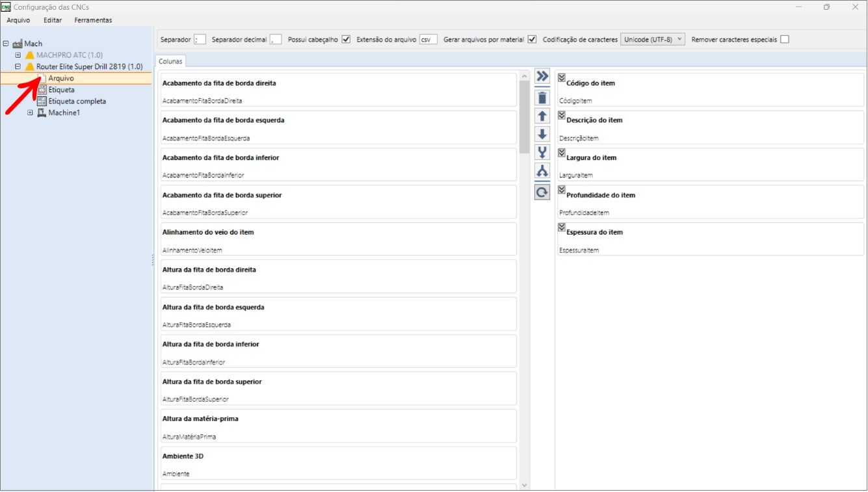Click the double-arrow add column button
The image size is (868, 492).
[x=542, y=77]
